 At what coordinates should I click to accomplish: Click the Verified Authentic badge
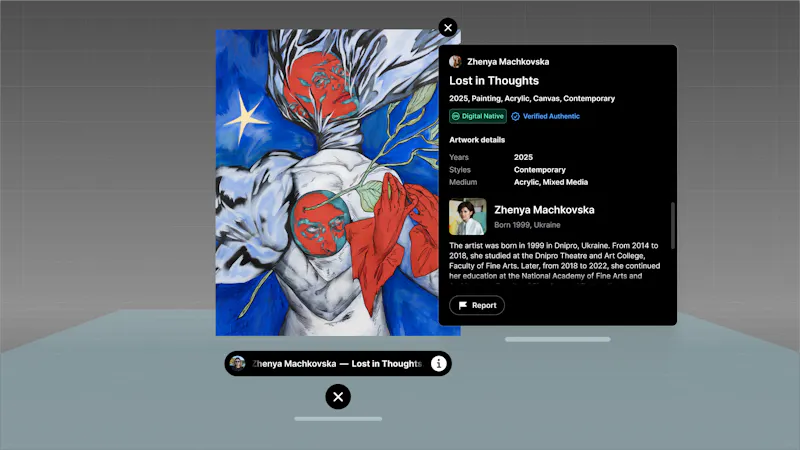pyautogui.click(x=545, y=116)
